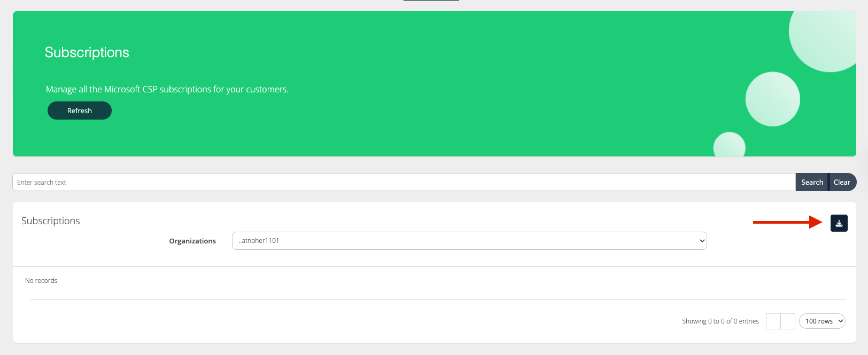868x355 pixels.
Task: Click the 'Manage all the Microsoft CSP' description
Action: pyautogui.click(x=167, y=89)
